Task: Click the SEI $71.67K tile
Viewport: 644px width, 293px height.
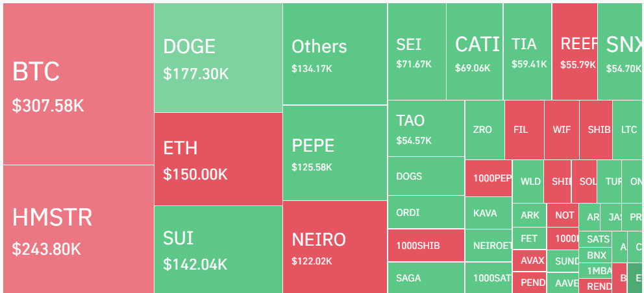Action: pyautogui.click(x=417, y=52)
